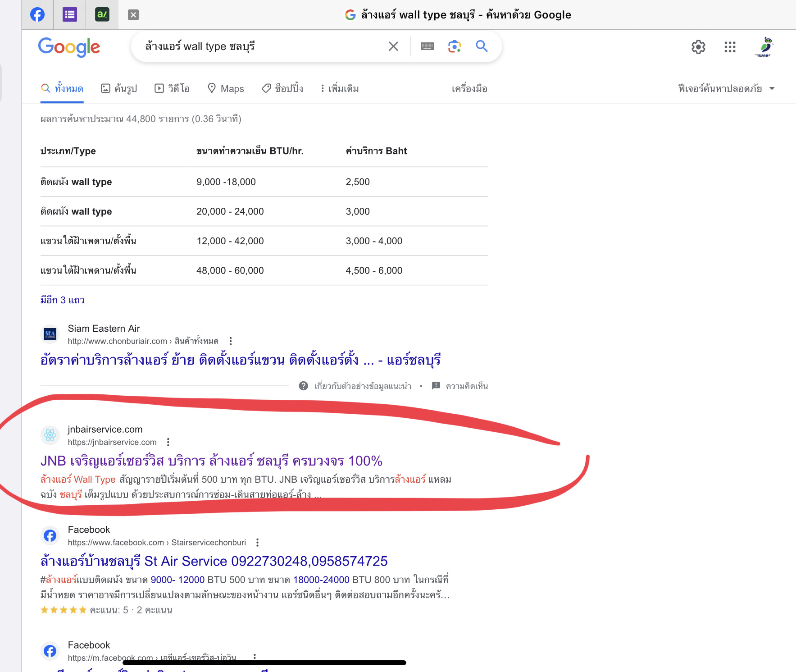Switch to the Images search tab

point(119,89)
